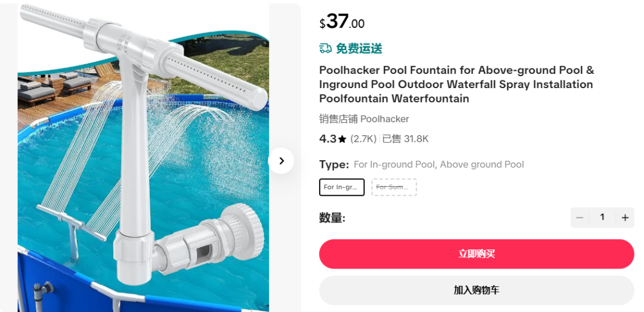Image resolution: width=644 pixels, height=312 pixels.
Task: Select the "For In-gr..." type option
Action: [x=342, y=187]
